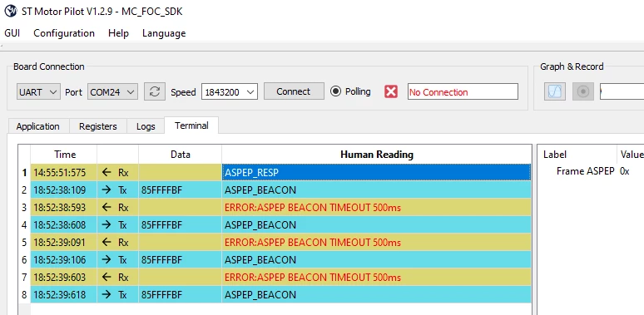Click the refresh ports icon button
Image resolution: width=644 pixels, height=315 pixels.
155,91
